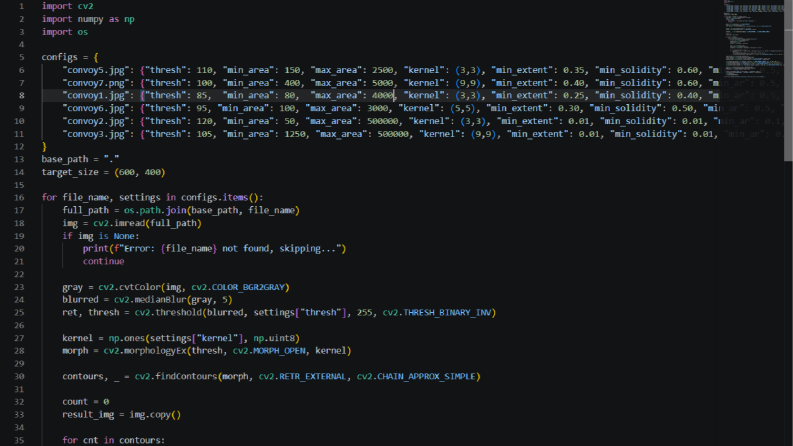Click the min_area value 1250
Image resolution: width=793 pixels, height=446 pixels.
click(295, 134)
